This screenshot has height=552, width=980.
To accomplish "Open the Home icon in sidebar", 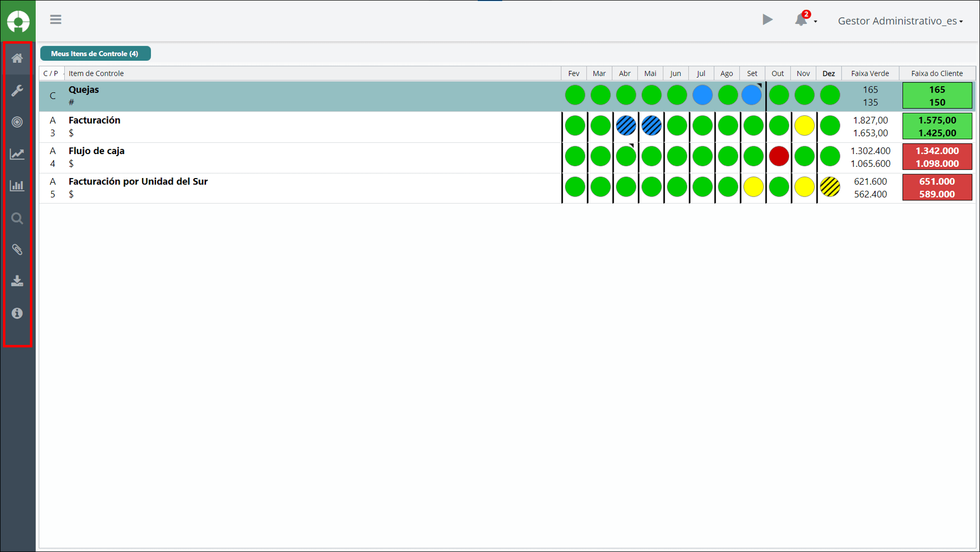I will pos(17,58).
